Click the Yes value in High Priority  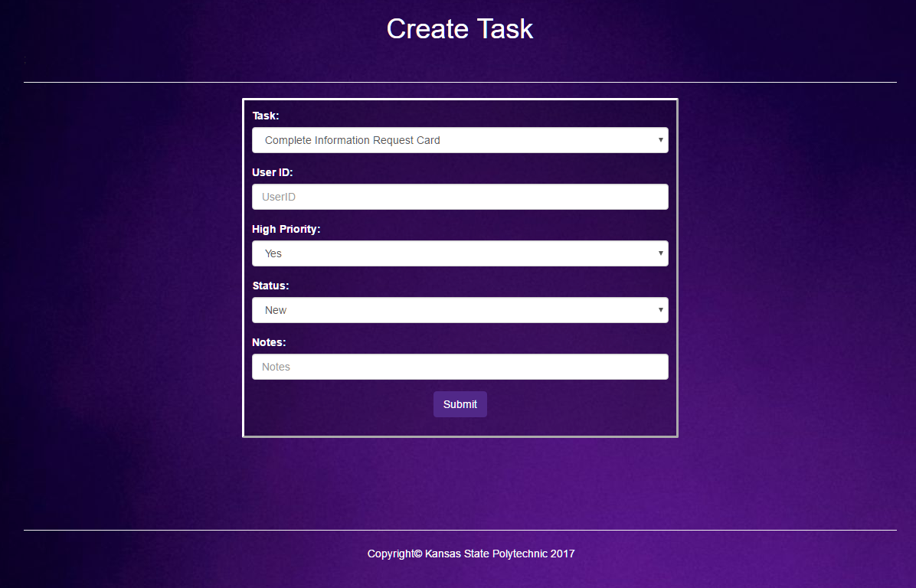[273, 253]
